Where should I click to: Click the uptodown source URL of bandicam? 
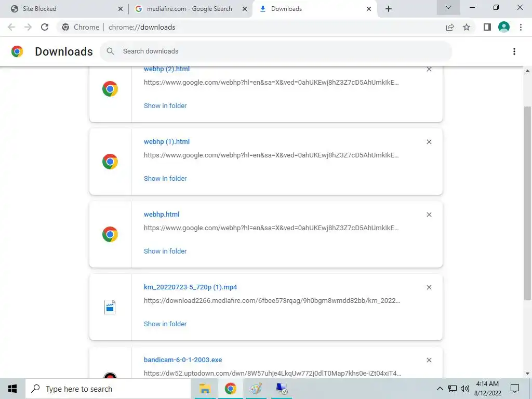coord(272,373)
